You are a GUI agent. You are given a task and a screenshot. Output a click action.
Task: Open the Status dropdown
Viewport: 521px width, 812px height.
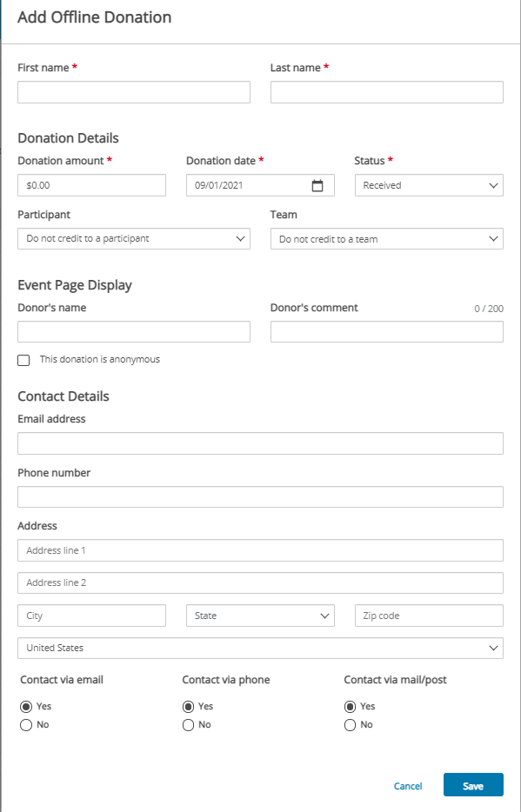point(429,185)
